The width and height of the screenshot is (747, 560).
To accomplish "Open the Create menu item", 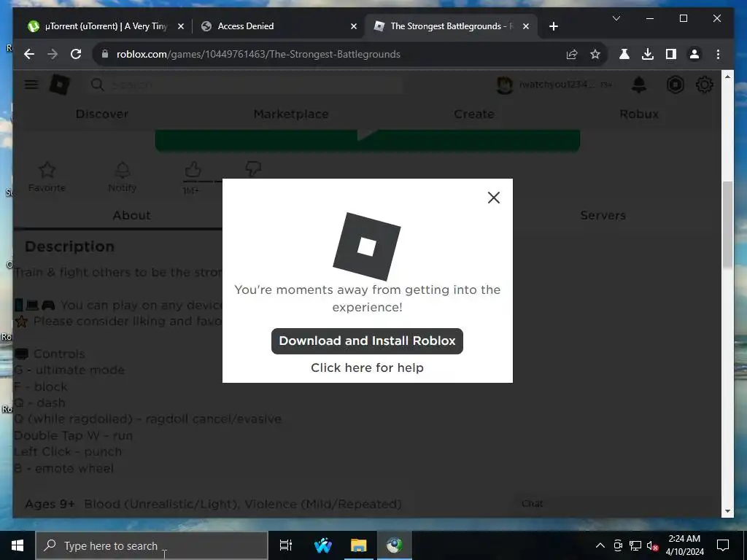I will (x=474, y=114).
